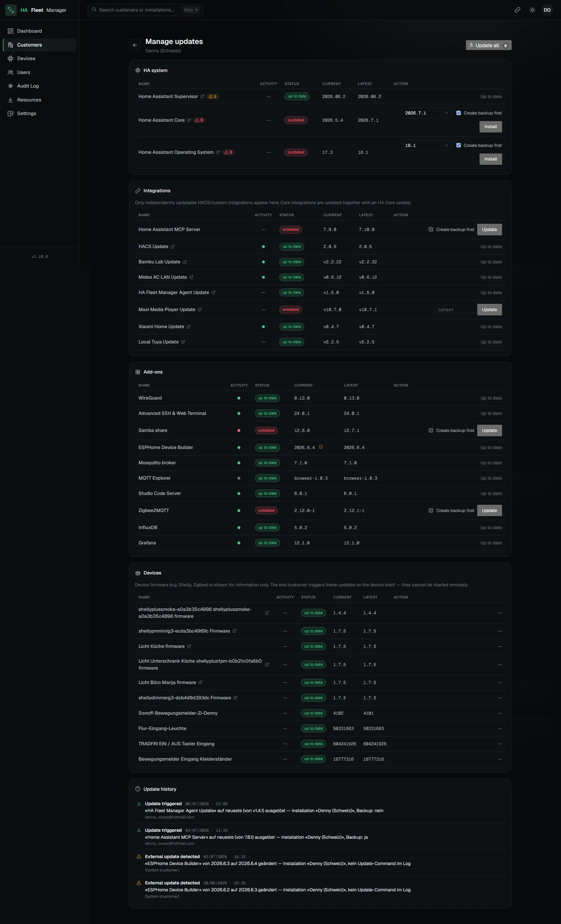Image resolution: width=561 pixels, height=924 pixels.
Task: Open the link icon in top bar
Action: 517,10
